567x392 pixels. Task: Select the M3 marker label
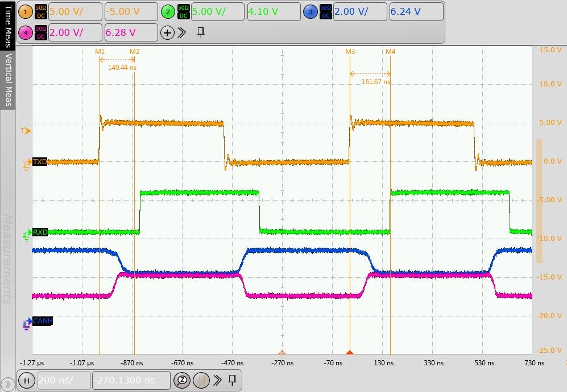tap(350, 51)
